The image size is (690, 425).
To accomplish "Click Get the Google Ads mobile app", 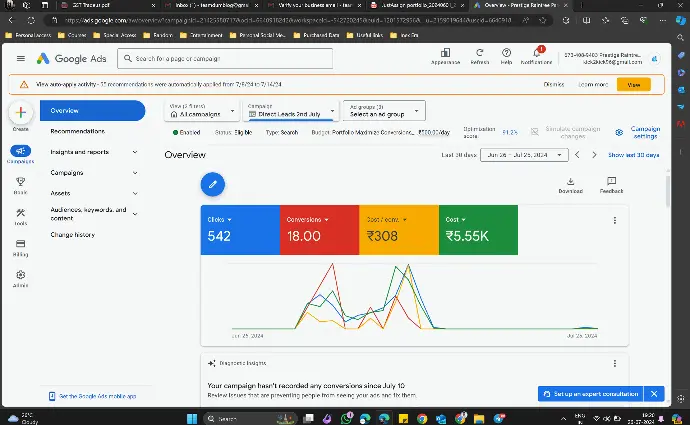I will (97, 396).
